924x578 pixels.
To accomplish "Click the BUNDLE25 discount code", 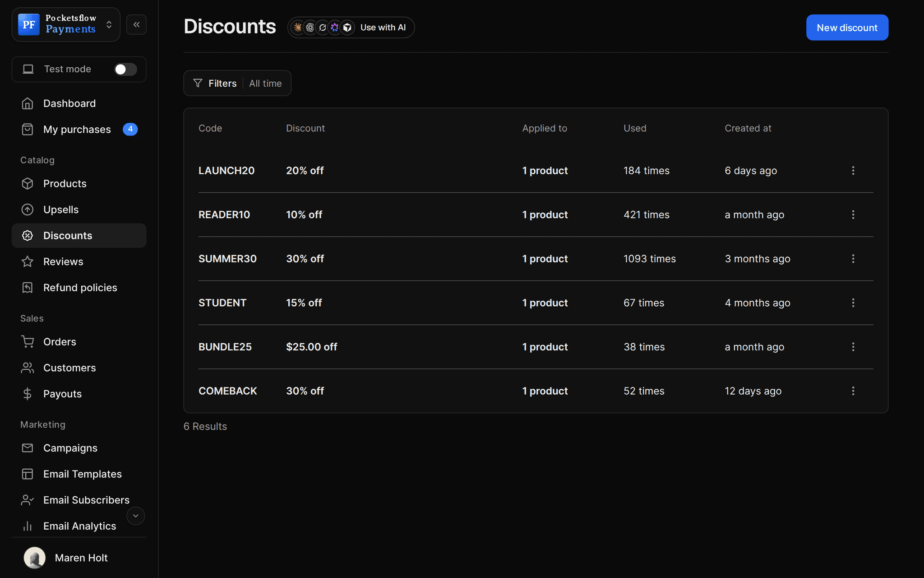I will [225, 347].
